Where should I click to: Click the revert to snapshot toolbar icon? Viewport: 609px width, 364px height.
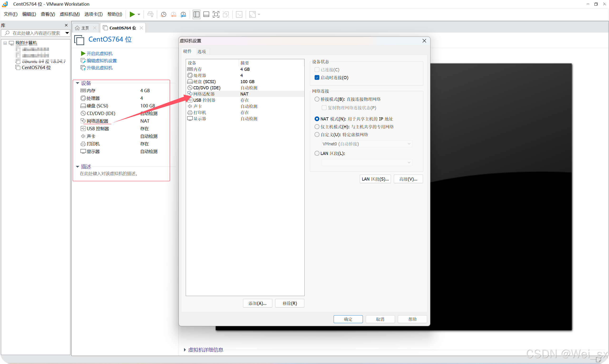point(173,14)
